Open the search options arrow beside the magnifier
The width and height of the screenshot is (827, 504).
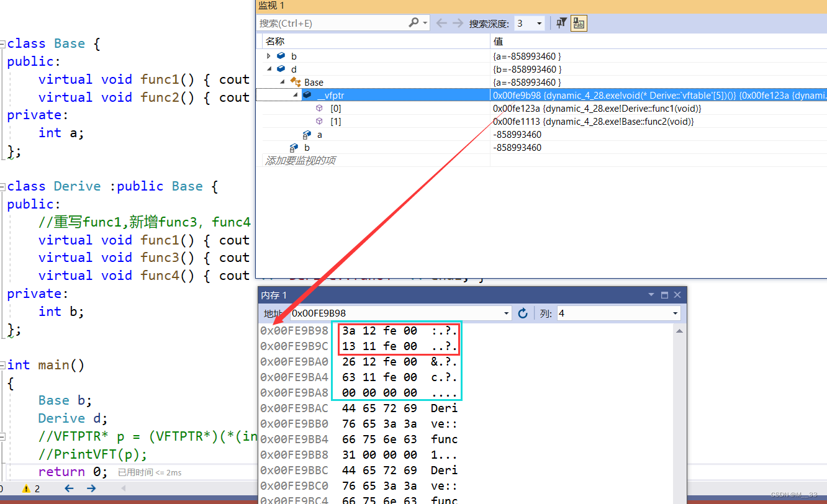tap(425, 23)
